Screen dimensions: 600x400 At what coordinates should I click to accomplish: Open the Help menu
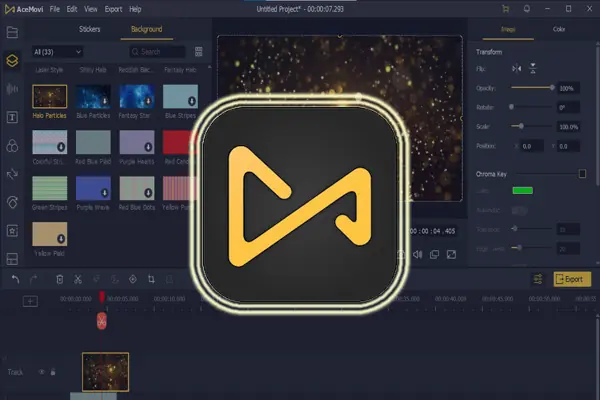point(135,9)
